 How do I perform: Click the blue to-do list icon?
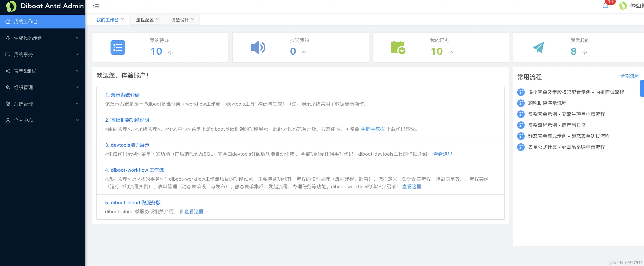point(118,47)
